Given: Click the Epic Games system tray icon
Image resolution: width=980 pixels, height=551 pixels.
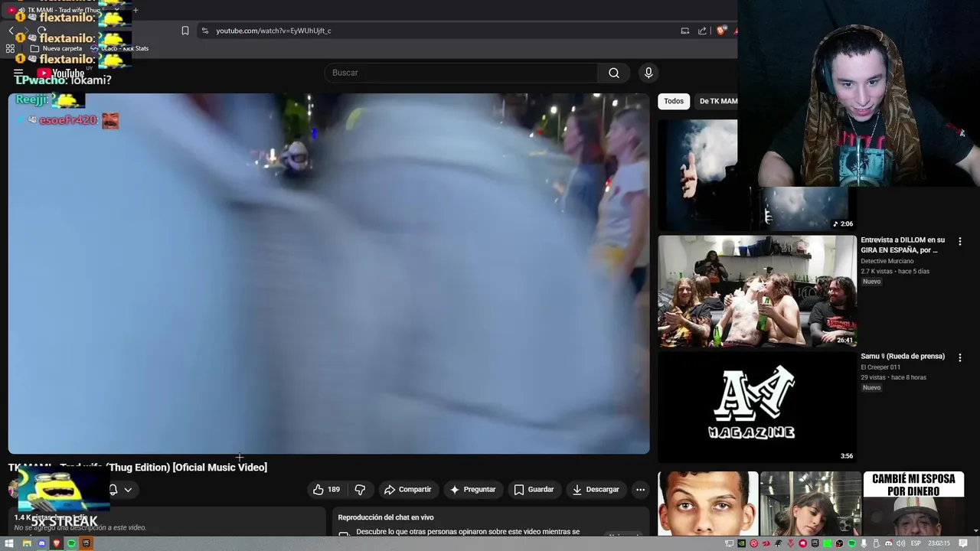Looking at the screenshot, I should click(x=815, y=543).
